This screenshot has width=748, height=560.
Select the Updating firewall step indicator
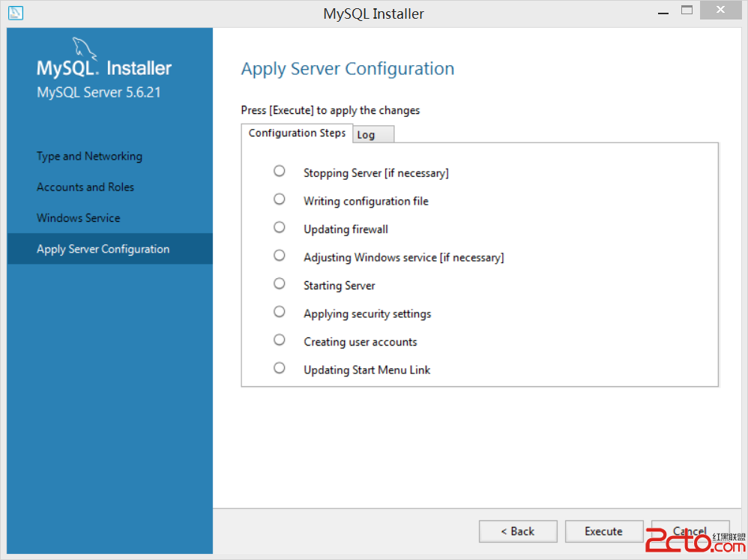point(279,227)
